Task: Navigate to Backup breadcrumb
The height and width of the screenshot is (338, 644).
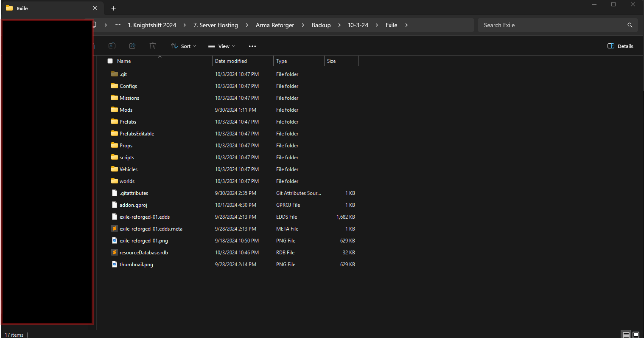Action: pos(321,25)
